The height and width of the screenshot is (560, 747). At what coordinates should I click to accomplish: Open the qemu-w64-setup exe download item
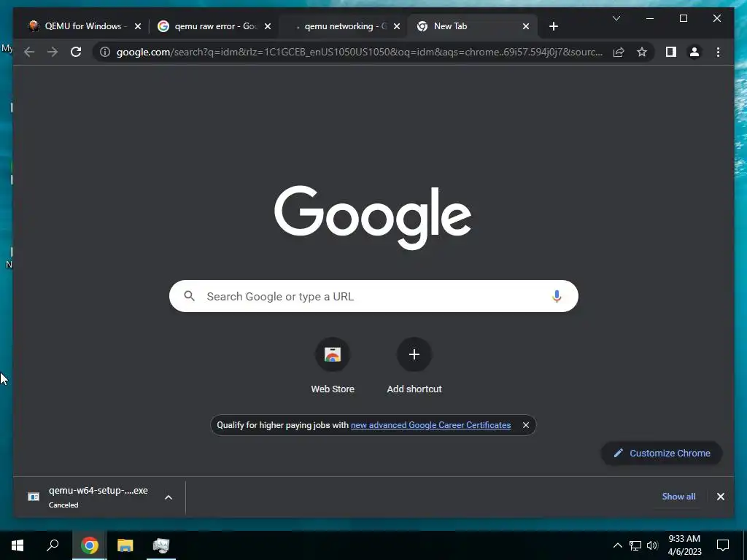pyautogui.click(x=88, y=497)
